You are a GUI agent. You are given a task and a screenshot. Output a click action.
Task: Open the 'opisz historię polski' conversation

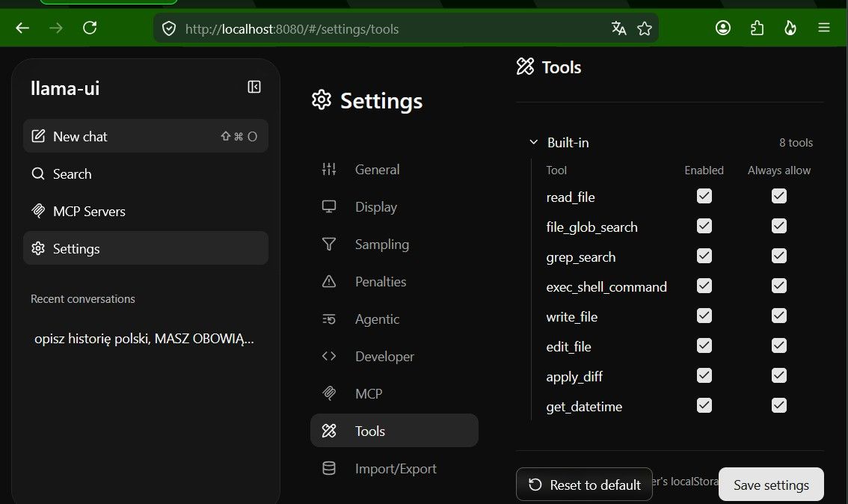pos(144,339)
